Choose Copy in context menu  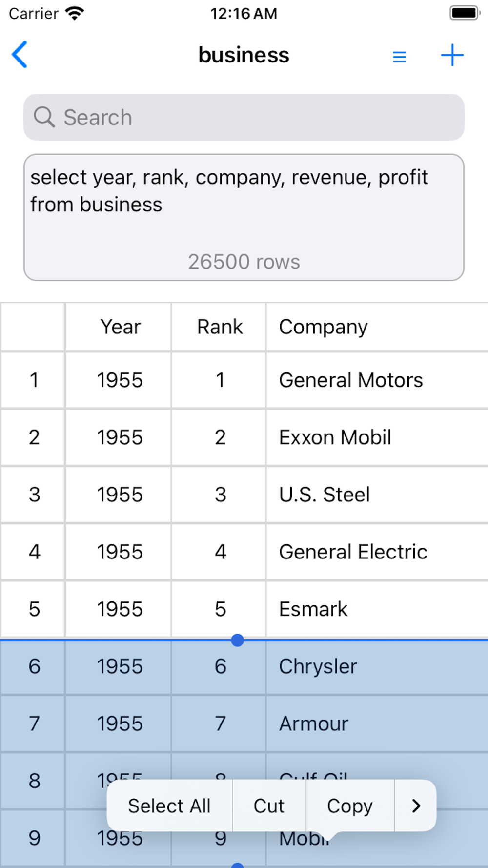pos(349,806)
